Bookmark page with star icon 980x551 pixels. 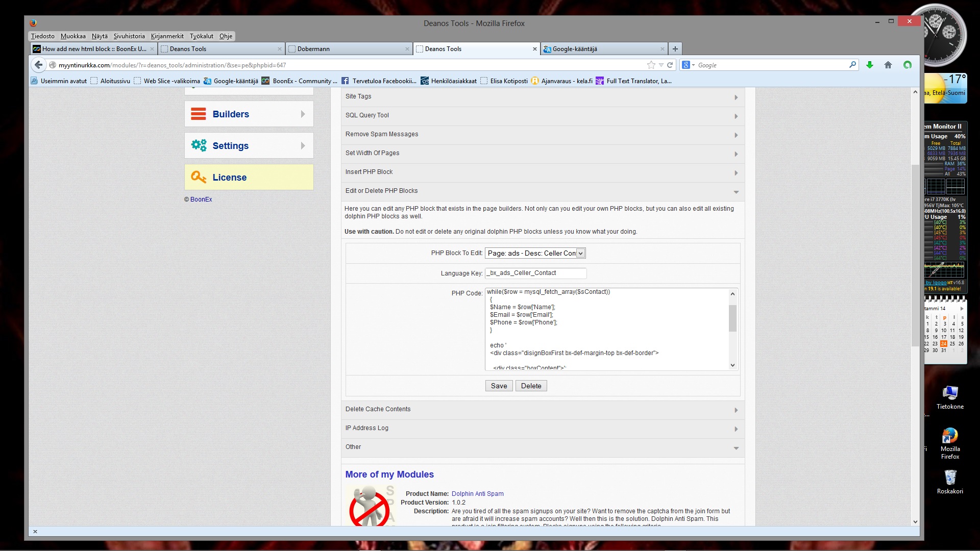[651, 65]
